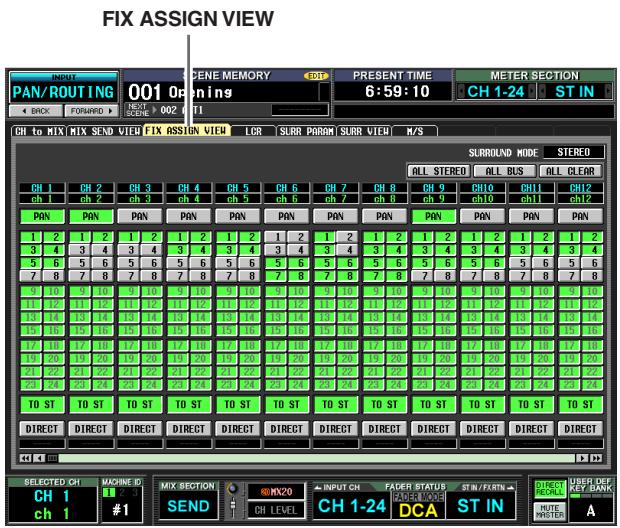Toggle PAN for CH 2
The height and width of the screenshot is (528, 620).
[x=91, y=216]
